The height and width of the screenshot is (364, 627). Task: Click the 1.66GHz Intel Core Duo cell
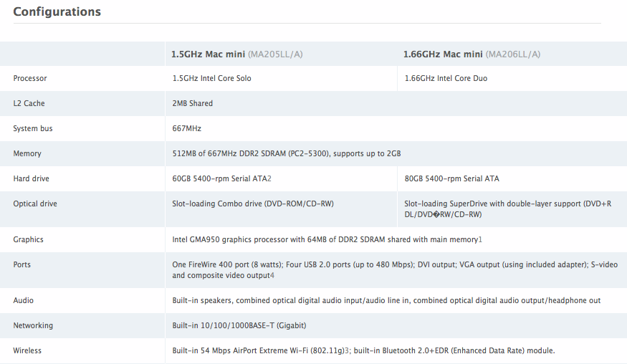point(446,78)
